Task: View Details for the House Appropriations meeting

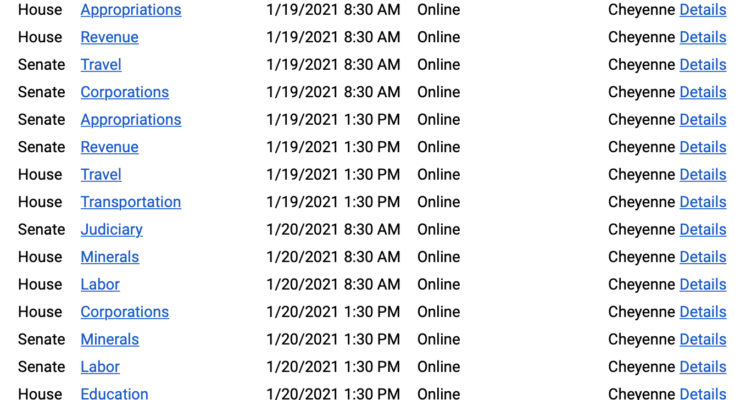Action: click(703, 10)
